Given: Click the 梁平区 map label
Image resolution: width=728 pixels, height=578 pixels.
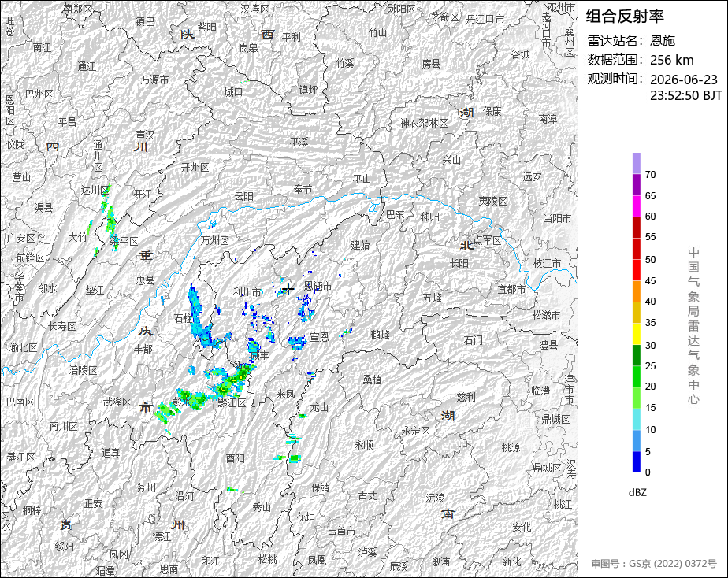Looking at the screenshot, I should pos(124,241).
